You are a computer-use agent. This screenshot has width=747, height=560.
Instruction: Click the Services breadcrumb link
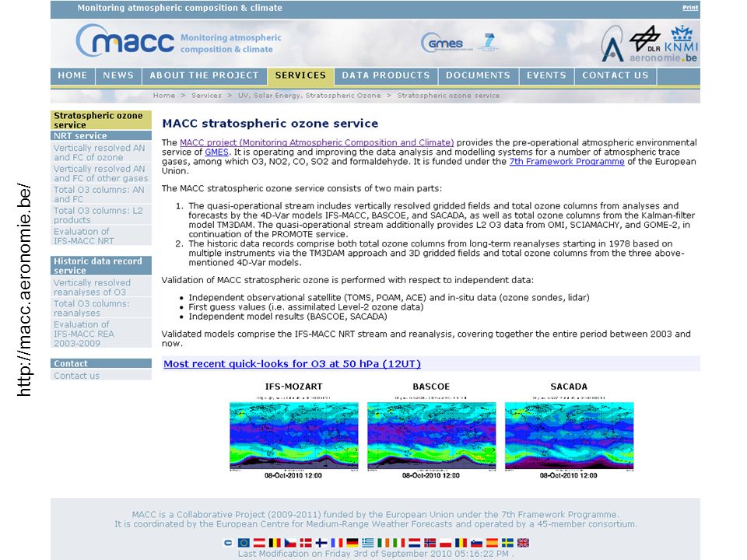pos(206,95)
